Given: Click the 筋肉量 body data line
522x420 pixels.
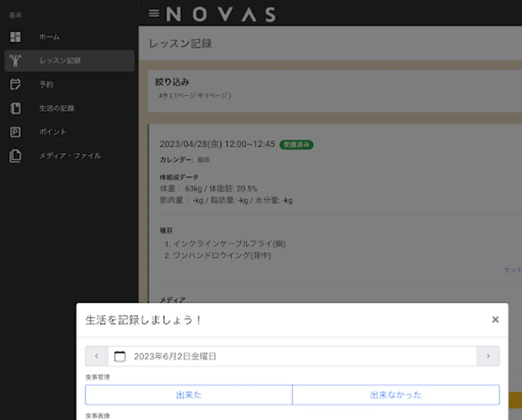Looking at the screenshot, I should tap(226, 200).
